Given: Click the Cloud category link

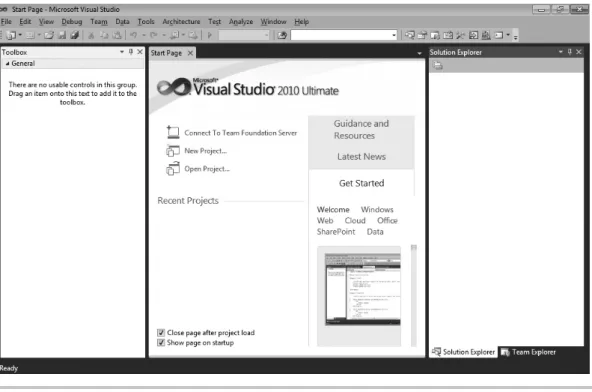Looking at the screenshot, I should pyautogui.click(x=355, y=220).
